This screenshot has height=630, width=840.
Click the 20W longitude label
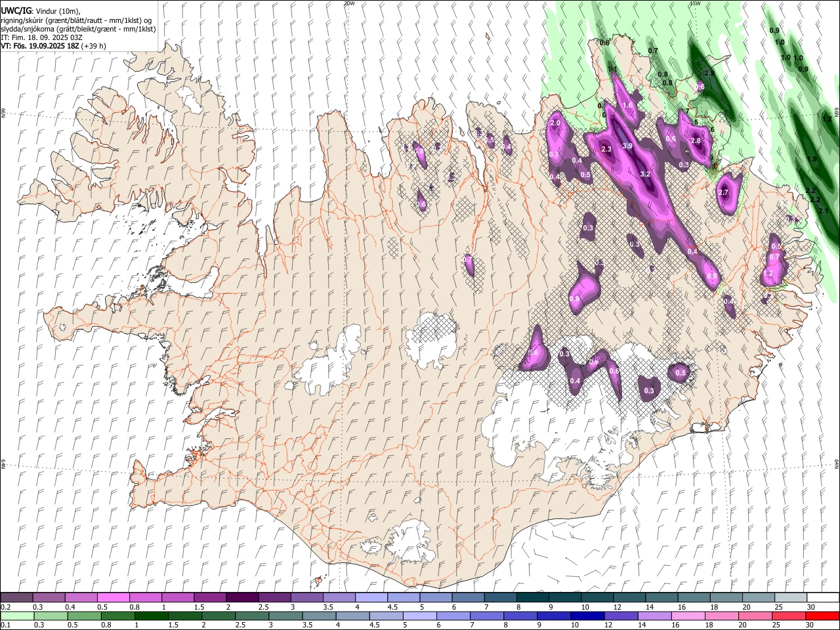pos(349,3)
